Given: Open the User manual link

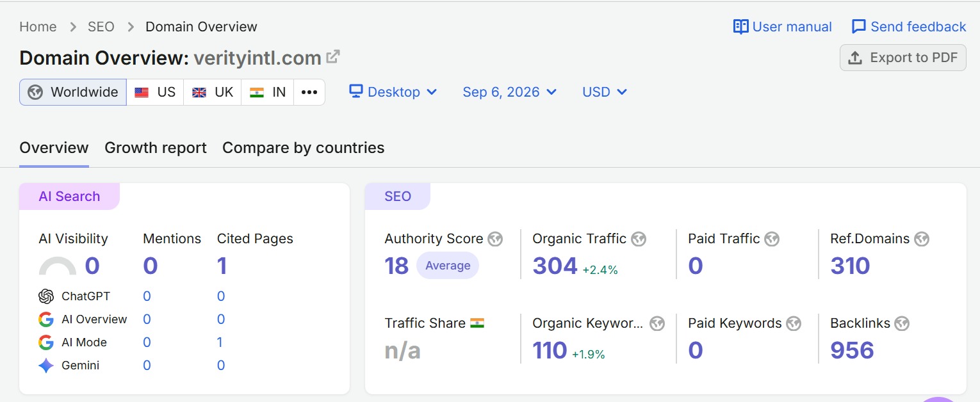Looking at the screenshot, I should 783,27.
